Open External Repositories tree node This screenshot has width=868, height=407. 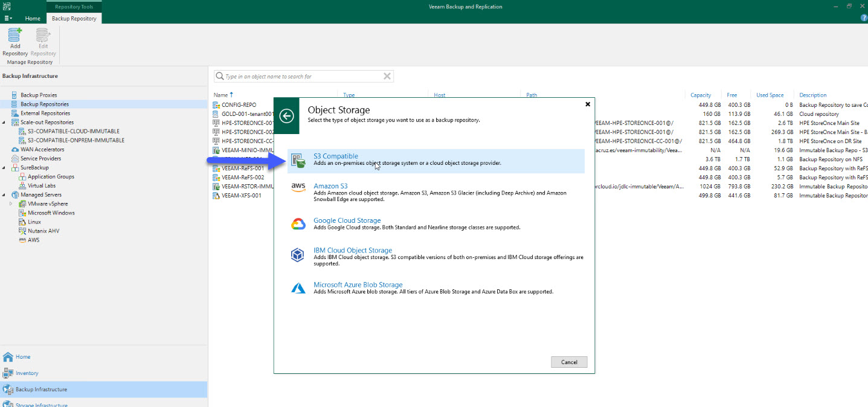click(x=45, y=113)
